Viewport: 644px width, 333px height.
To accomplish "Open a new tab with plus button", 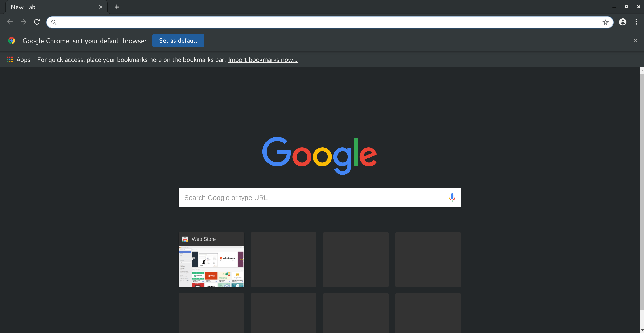I will (117, 7).
